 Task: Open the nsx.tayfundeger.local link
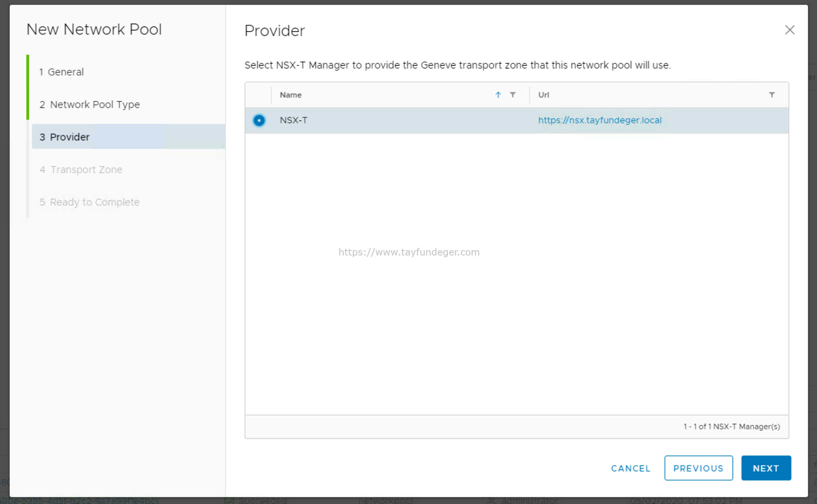600,120
